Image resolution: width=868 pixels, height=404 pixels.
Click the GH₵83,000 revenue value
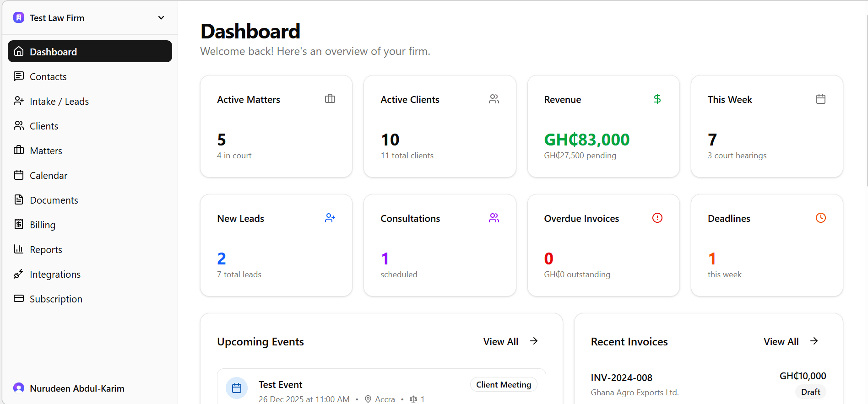(587, 140)
